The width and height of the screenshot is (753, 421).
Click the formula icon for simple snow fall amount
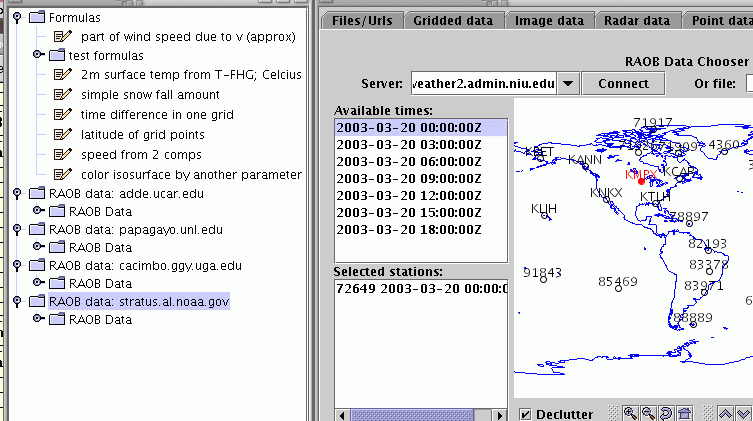pos(66,94)
